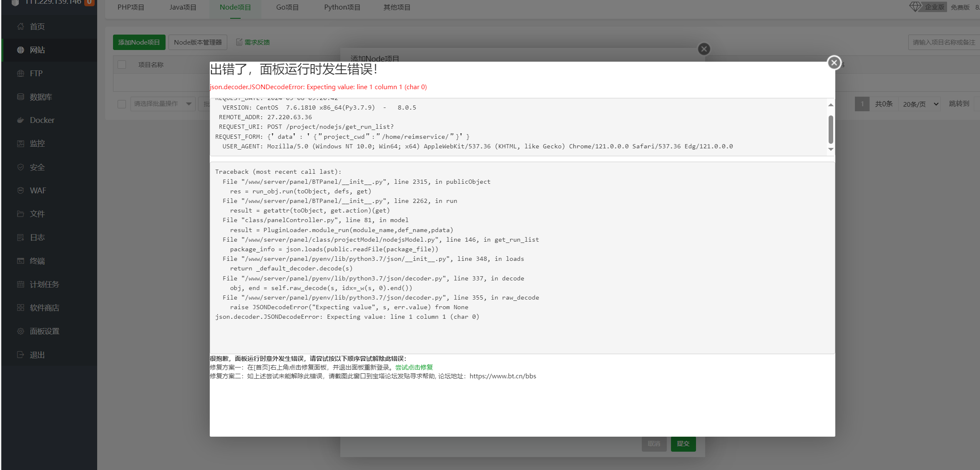The height and width of the screenshot is (470, 980).
Task: Click the diamond icon for 企业版
Action: (x=915, y=7)
